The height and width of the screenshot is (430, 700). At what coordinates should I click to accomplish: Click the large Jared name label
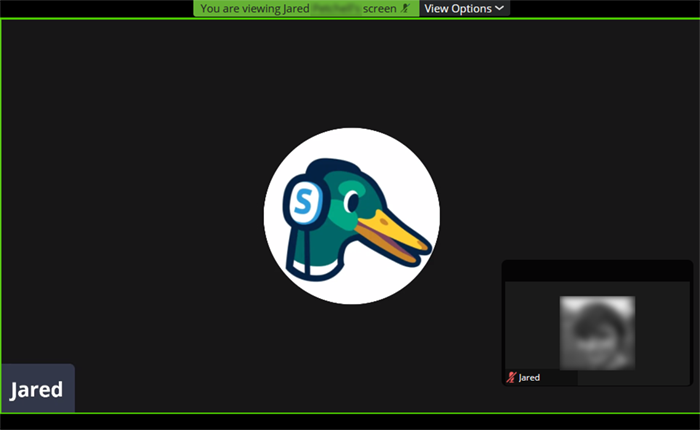point(37,389)
